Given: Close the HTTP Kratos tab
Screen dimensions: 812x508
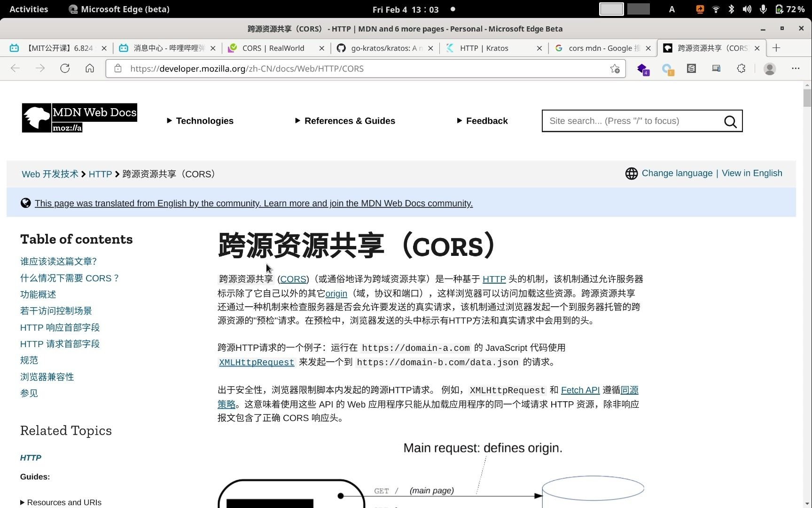Looking at the screenshot, I should pos(539,48).
